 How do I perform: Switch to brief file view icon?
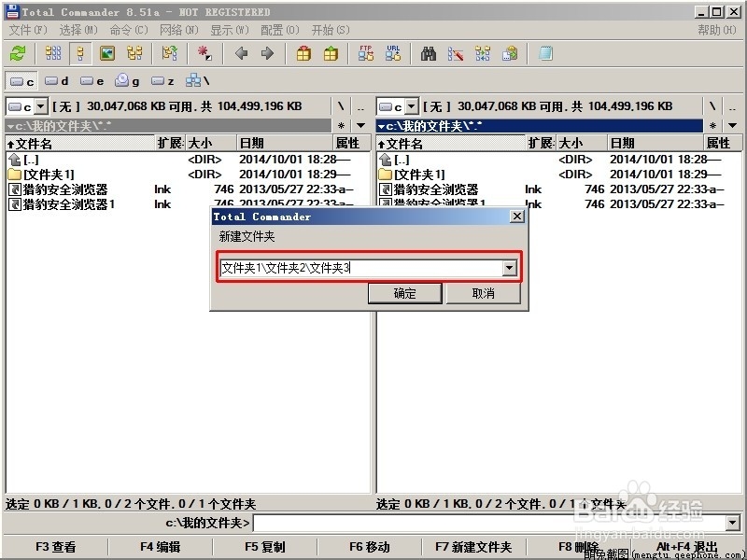[x=53, y=53]
